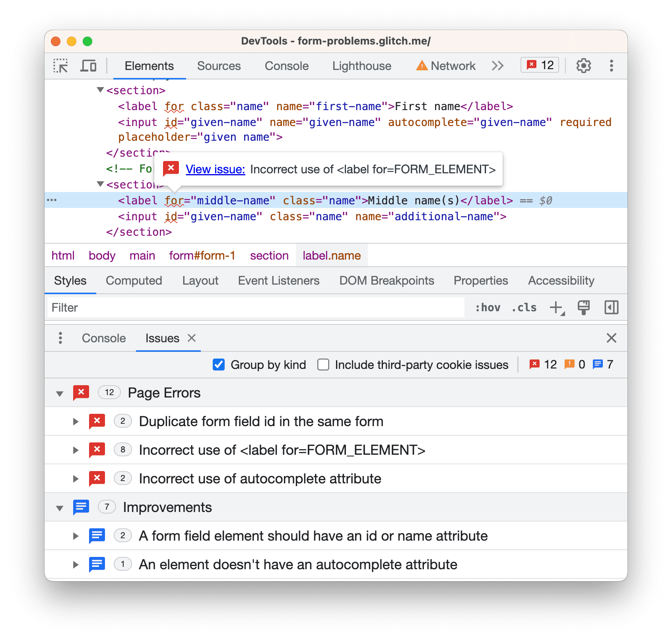The height and width of the screenshot is (640, 672).
Task: Add a new style rule with plus icon
Action: pyautogui.click(x=555, y=307)
